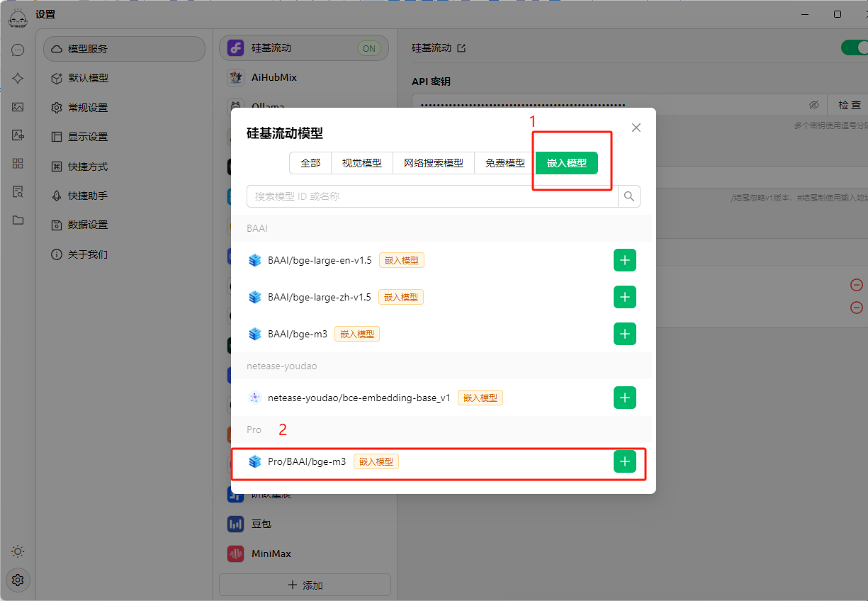Remove model with the upper red minus icon
The image size is (868, 601).
[x=856, y=285]
